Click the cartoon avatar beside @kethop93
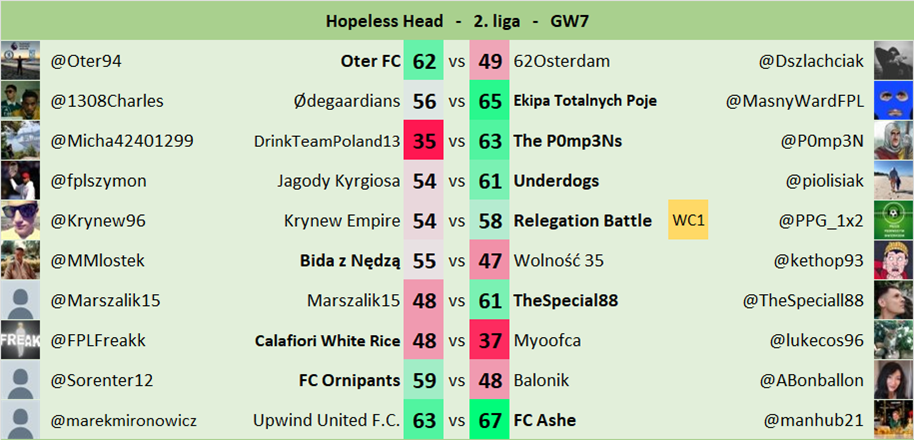 tap(893, 260)
